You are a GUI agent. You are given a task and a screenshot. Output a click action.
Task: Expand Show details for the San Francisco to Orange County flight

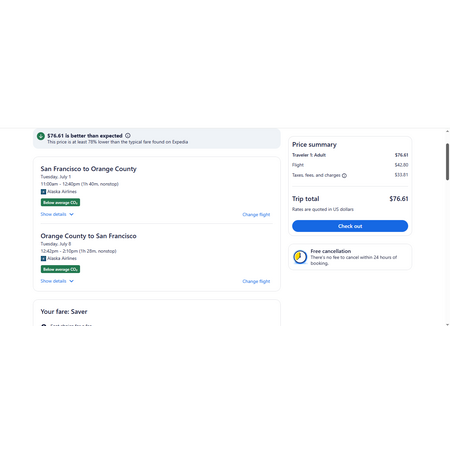click(57, 214)
